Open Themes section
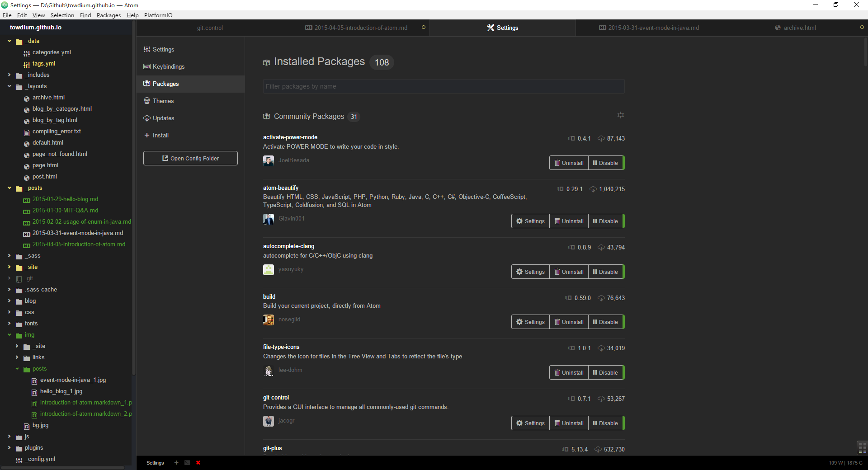Viewport: 868px width, 470px height. click(190, 101)
